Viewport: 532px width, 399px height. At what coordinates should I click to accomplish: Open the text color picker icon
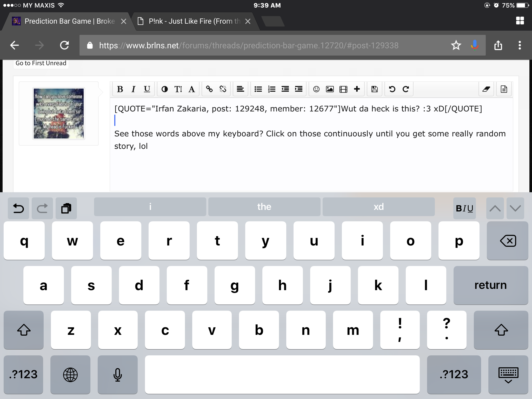(164, 89)
